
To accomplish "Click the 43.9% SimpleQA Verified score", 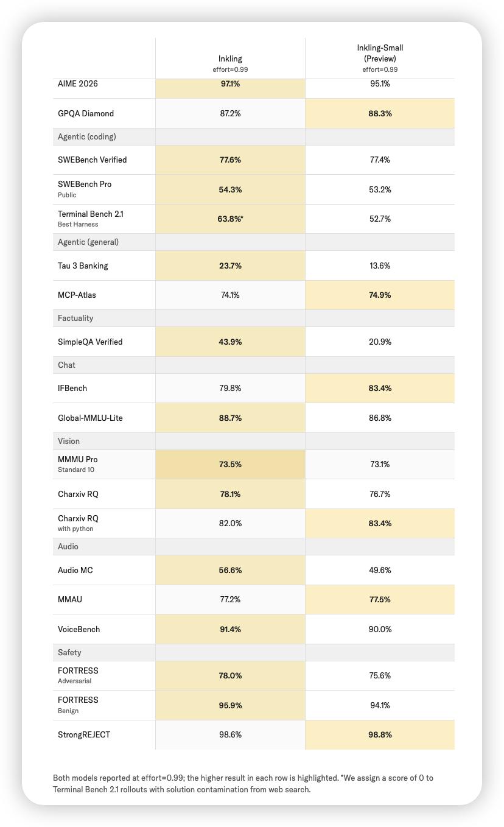I will (x=230, y=342).
